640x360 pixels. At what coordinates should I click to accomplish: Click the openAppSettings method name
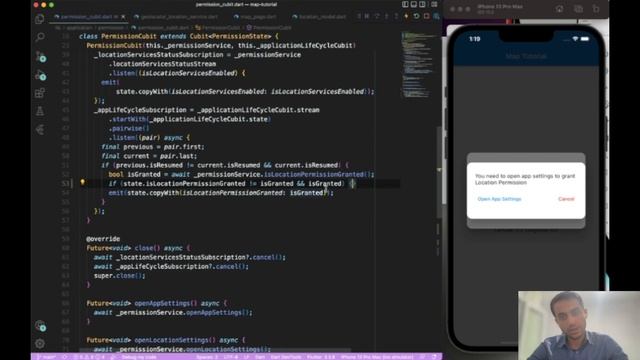click(162, 303)
